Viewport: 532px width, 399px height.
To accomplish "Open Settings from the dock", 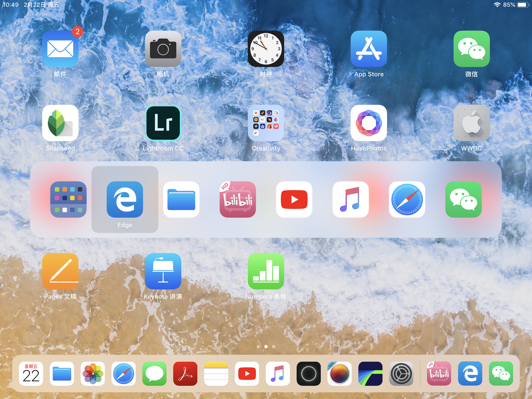I will point(401,373).
